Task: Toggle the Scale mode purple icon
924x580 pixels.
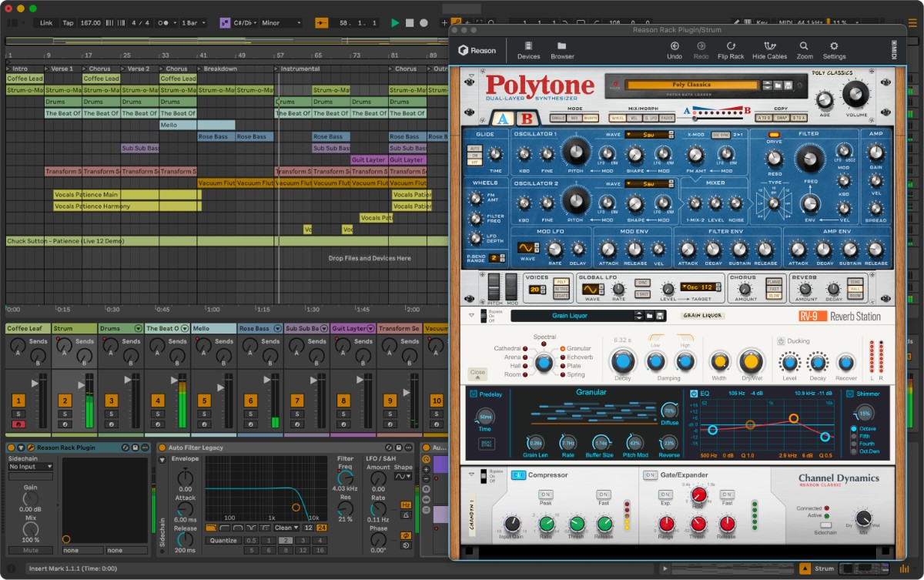Action: point(225,23)
